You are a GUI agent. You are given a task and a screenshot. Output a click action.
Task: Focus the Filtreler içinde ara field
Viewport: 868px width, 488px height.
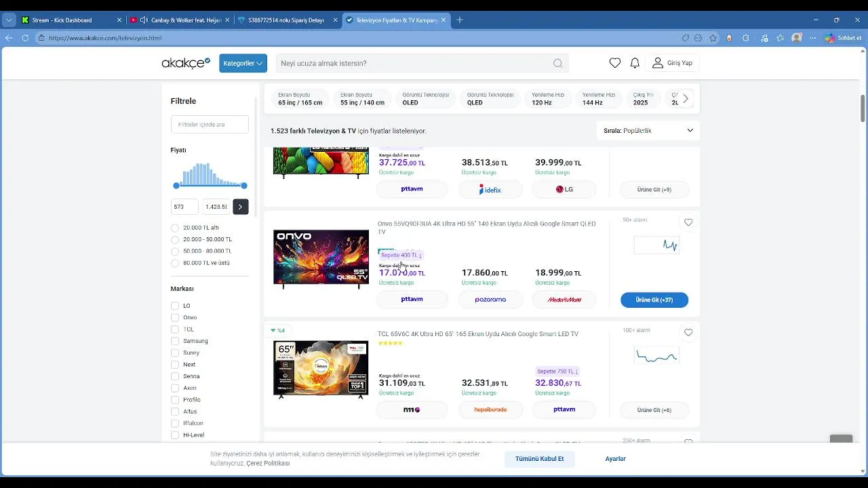tap(210, 125)
